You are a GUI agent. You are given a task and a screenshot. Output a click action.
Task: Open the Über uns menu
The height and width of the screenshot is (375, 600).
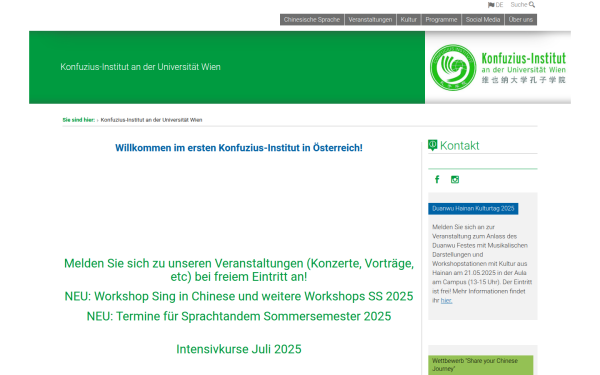521,20
